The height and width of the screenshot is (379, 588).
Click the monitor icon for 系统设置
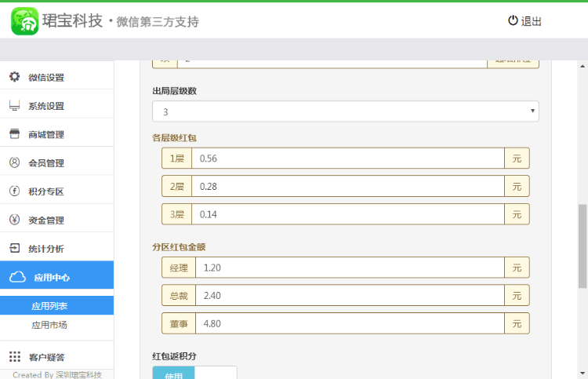coord(15,105)
